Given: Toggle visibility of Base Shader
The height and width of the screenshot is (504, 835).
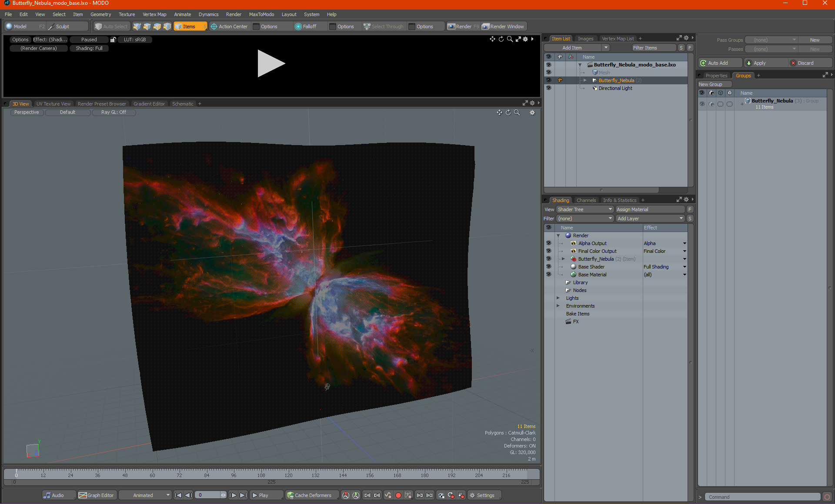Looking at the screenshot, I should point(548,267).
